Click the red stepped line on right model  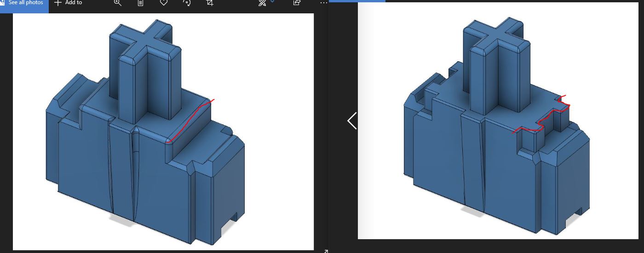[x=543, y=122]
